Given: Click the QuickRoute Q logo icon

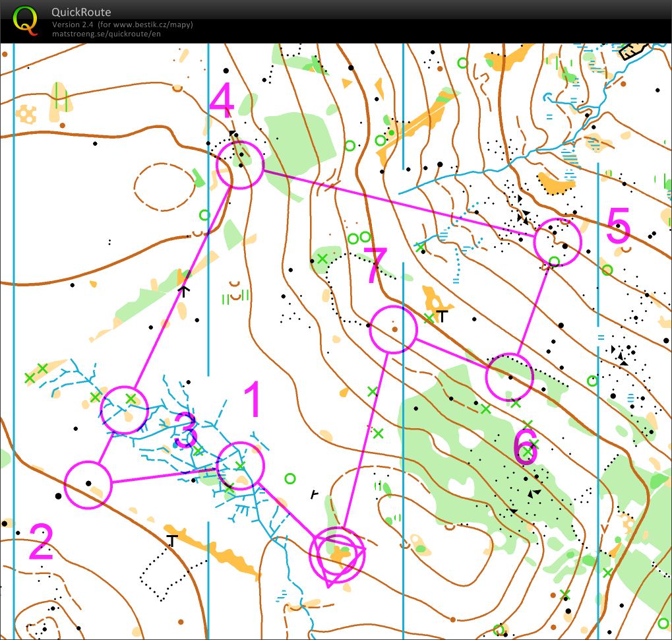Looking at the screenshot, I should pos(26,20).
